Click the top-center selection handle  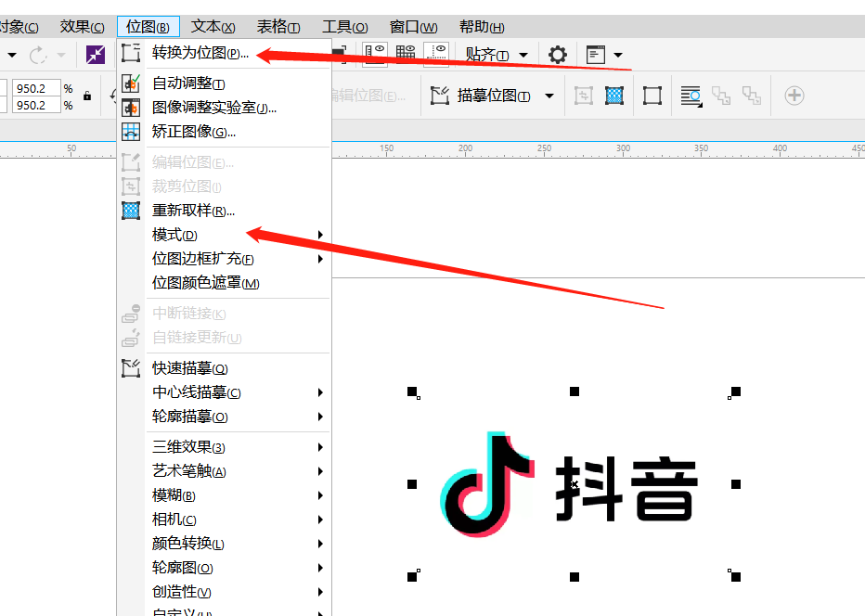pos(575,391)
